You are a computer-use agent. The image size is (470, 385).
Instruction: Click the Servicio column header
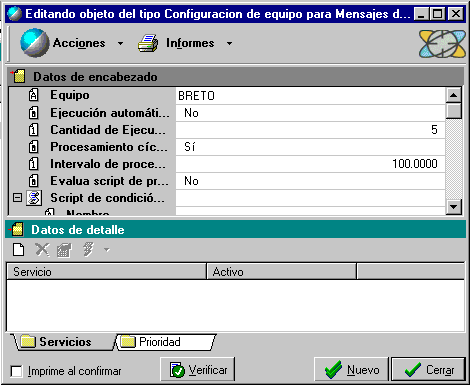(106, 271)
